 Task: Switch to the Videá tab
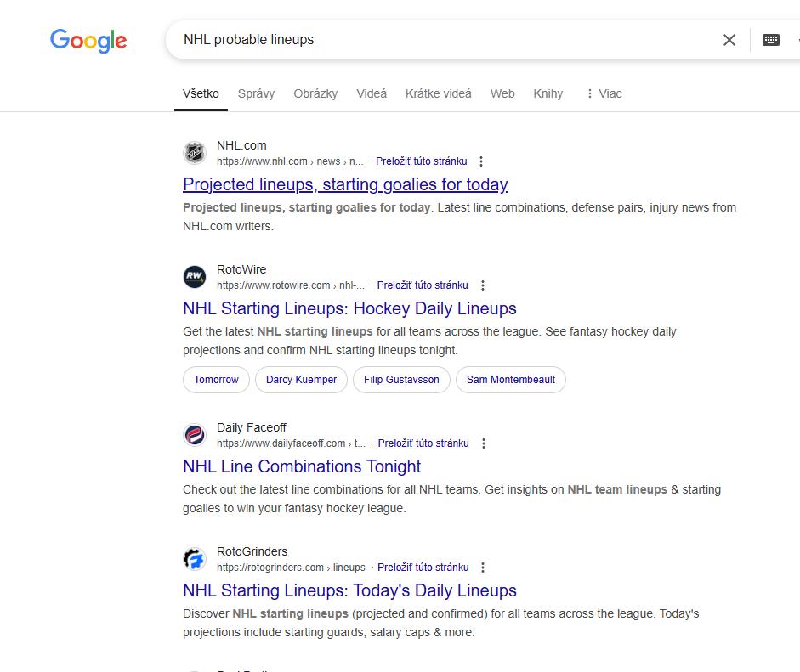pyautogui.click(x=372, y=93)
